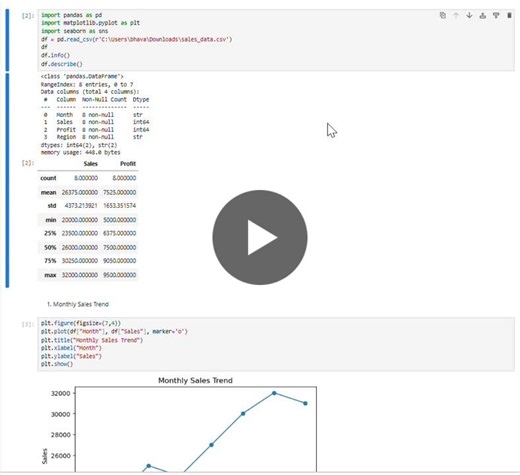The height and width of the screenshot is (475, 520).
Task: Insert a cell below using the toolbar icon
Action: click(496, 15)
